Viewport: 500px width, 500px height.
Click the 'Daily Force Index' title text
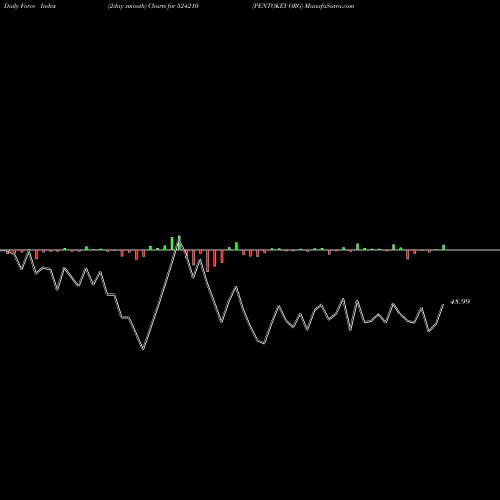pos(30,6)
